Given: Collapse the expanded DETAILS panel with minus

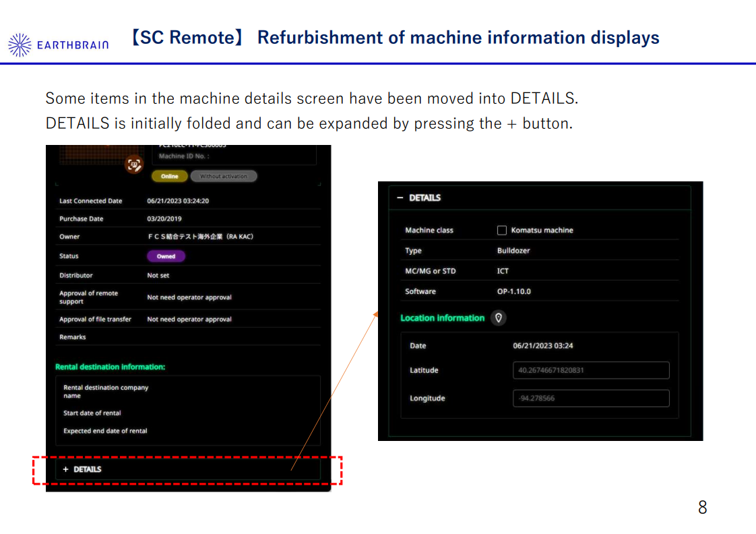Looking at the screenshot, I should (x=400, y=198).
